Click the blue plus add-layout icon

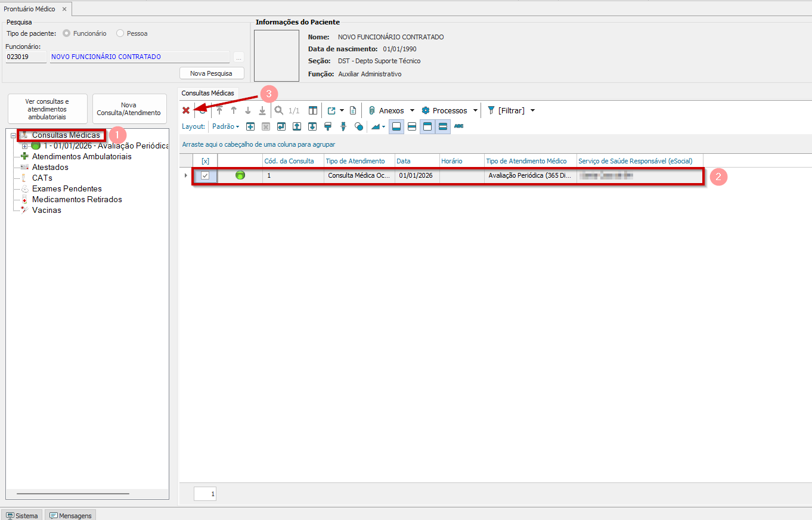[x=250, y=126]
